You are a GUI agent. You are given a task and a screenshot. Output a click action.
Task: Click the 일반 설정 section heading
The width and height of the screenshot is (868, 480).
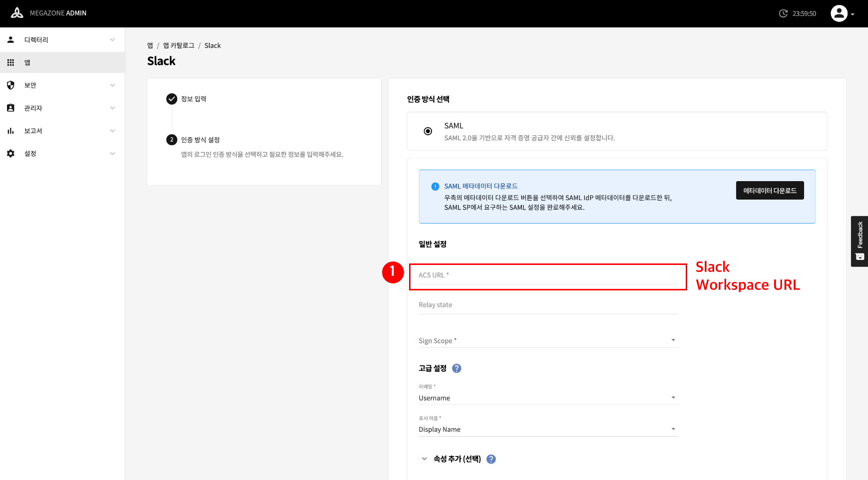433,244
